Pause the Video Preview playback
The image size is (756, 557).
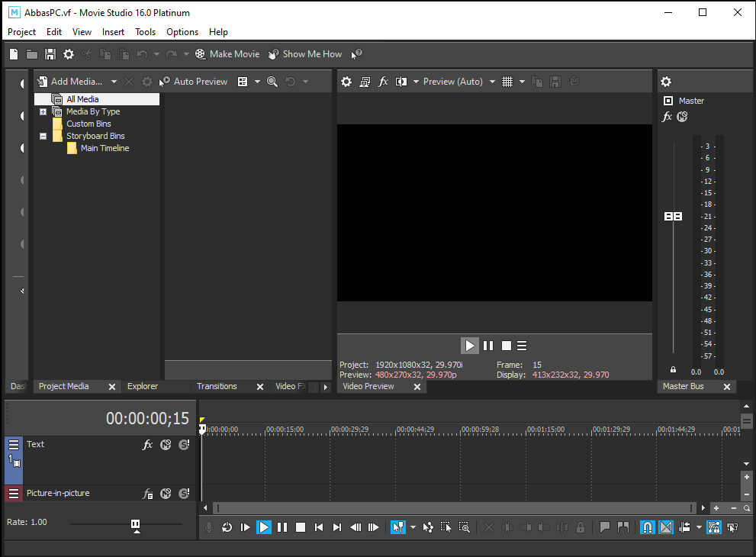click(488, 346)
